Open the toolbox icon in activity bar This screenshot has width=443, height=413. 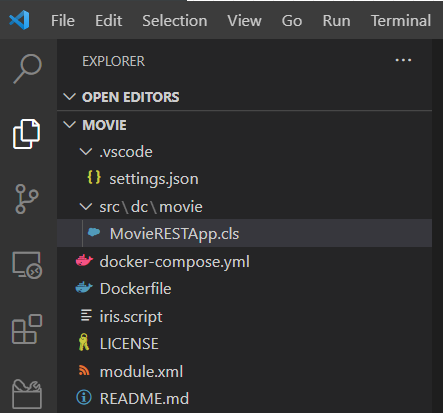27,394
